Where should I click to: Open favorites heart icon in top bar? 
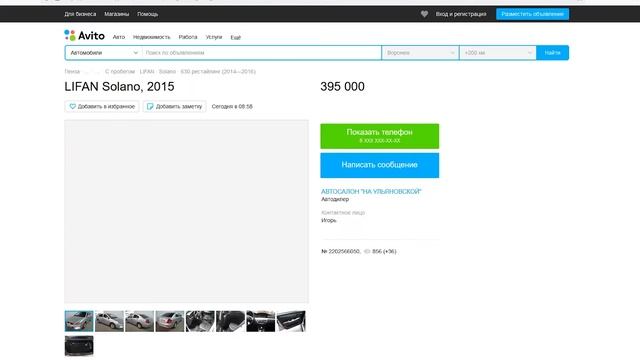point(424,14)
